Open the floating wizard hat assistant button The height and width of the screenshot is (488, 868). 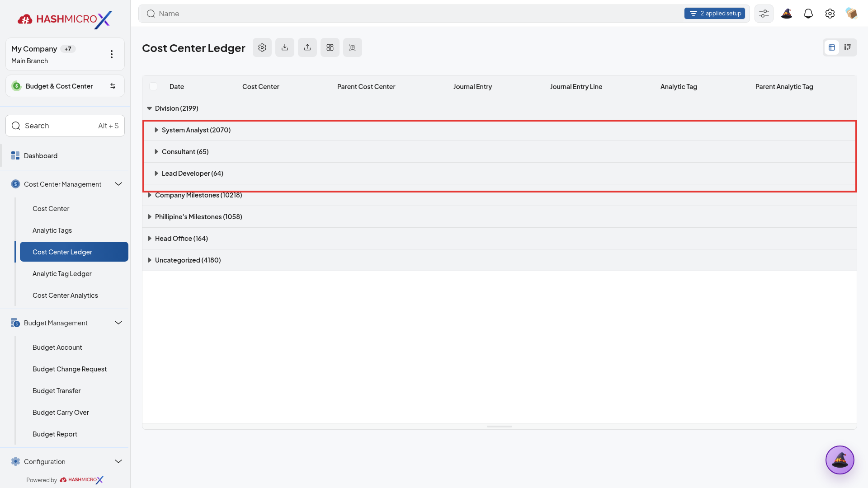pos(840,460)
